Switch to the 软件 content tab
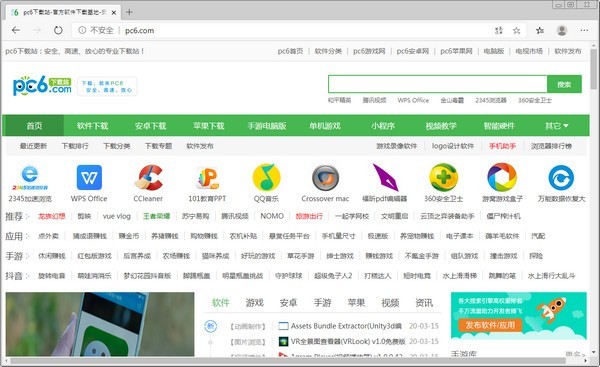 (x=221, y=303)
